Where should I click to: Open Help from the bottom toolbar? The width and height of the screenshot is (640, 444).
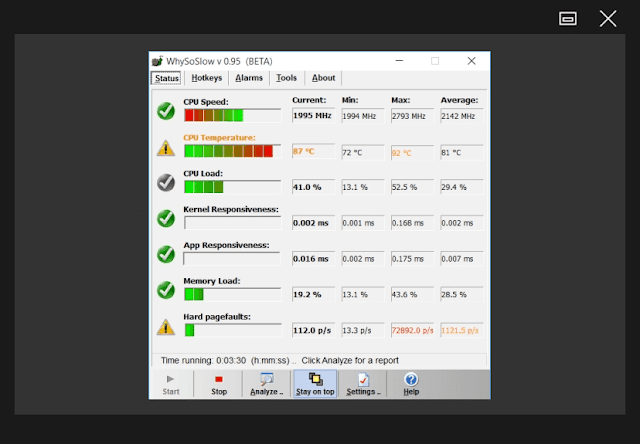[411, 385]
